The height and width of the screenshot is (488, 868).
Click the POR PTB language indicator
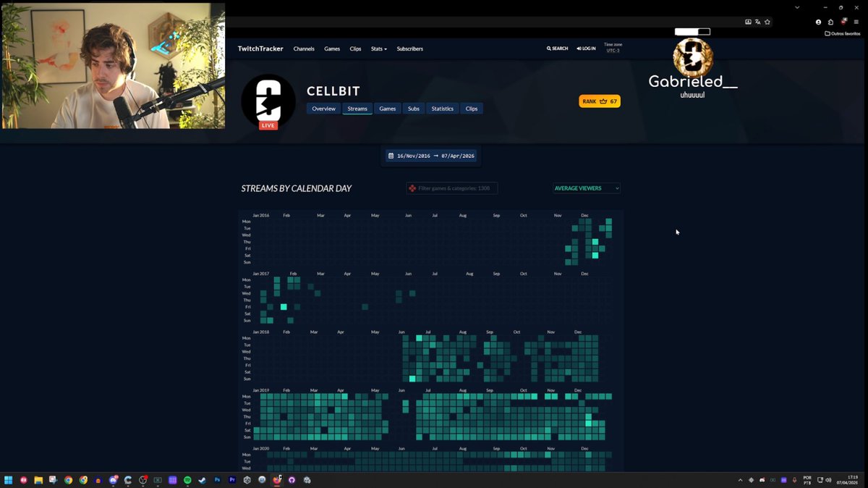coord(807,480)
